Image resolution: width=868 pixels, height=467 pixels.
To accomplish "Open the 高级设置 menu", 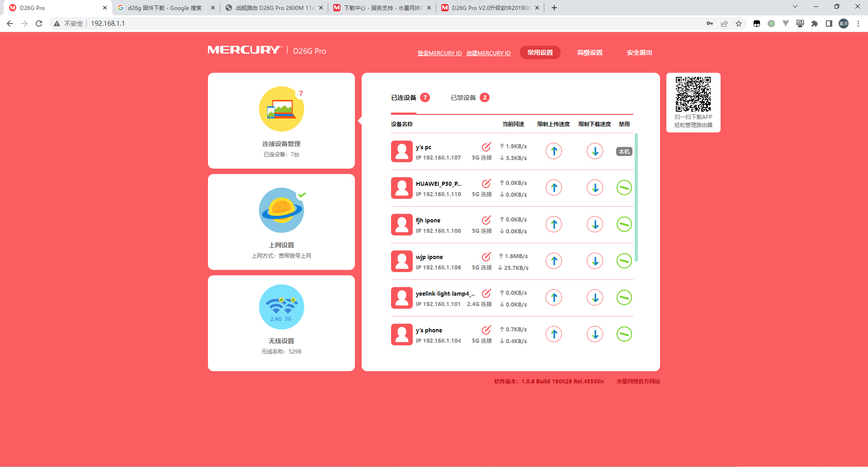I will [x=590, y=52].
